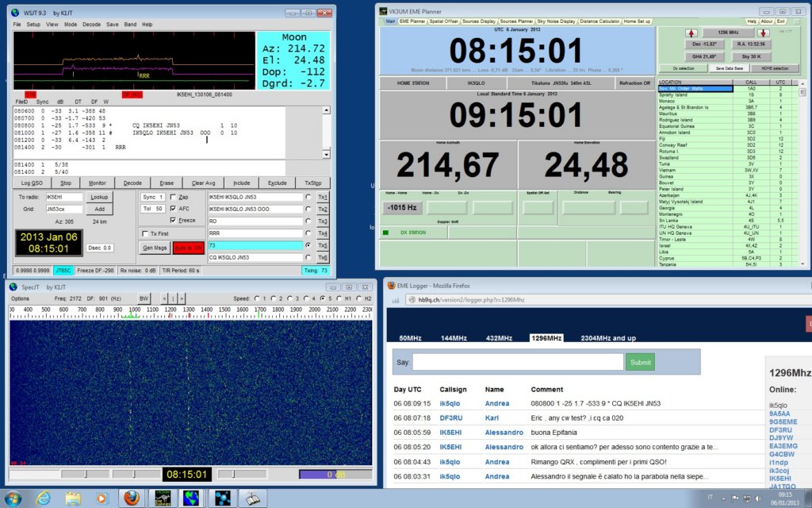Switch to the Sky Noise Display tab
The image size is (812, 508).
point(556,21)
